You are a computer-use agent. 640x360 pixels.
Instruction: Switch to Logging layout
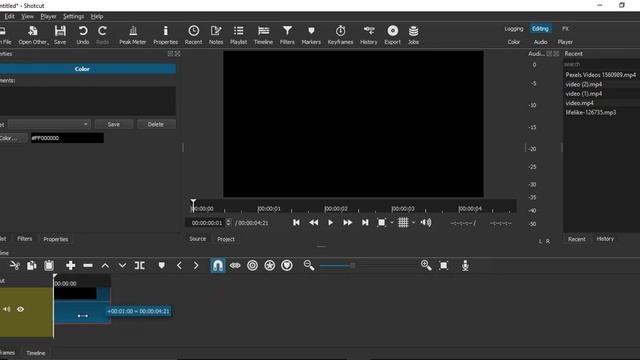(x=513, y=29)
